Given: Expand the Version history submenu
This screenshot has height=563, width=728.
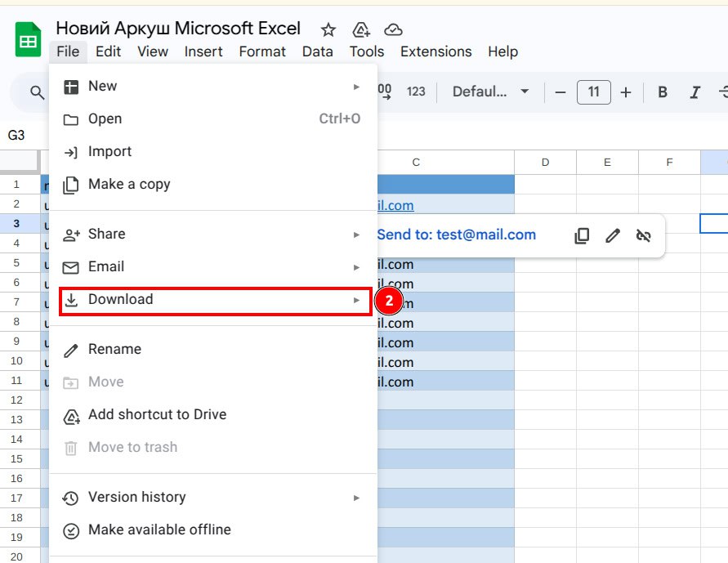Looking at the screenshot, I should (x=213, y=498).
